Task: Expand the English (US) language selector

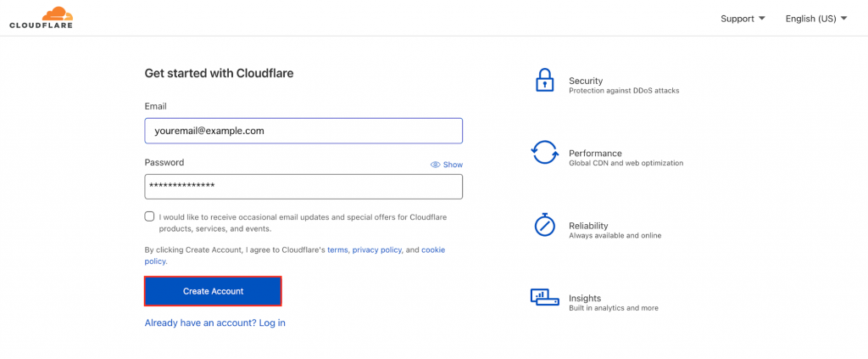Action: [815, 19]
